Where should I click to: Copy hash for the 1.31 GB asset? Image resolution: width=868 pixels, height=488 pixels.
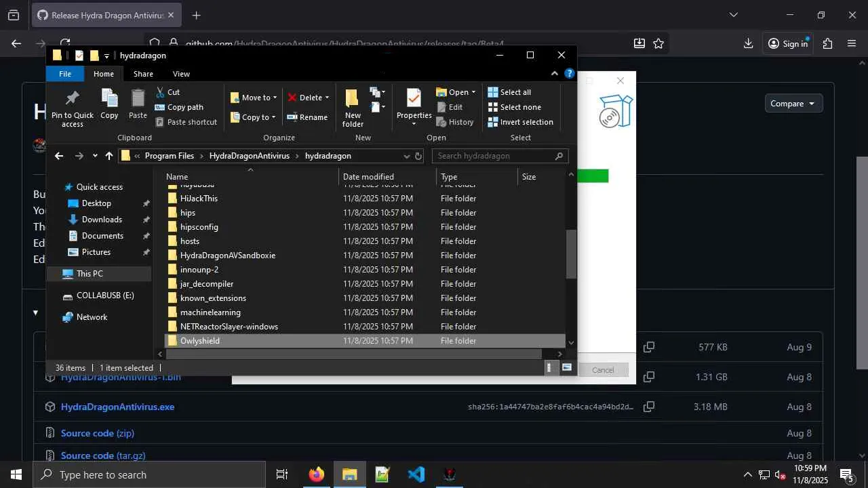[x=649, y=377]
